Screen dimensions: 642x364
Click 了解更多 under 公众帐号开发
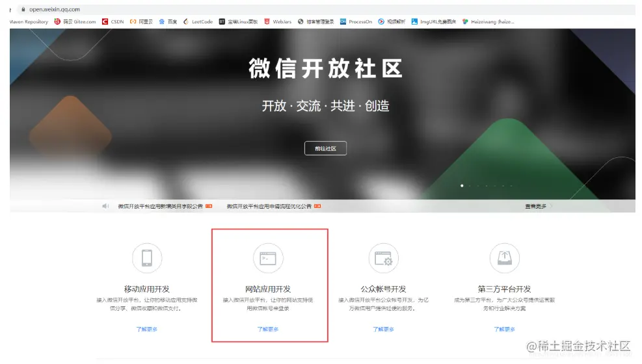point(383,330)
